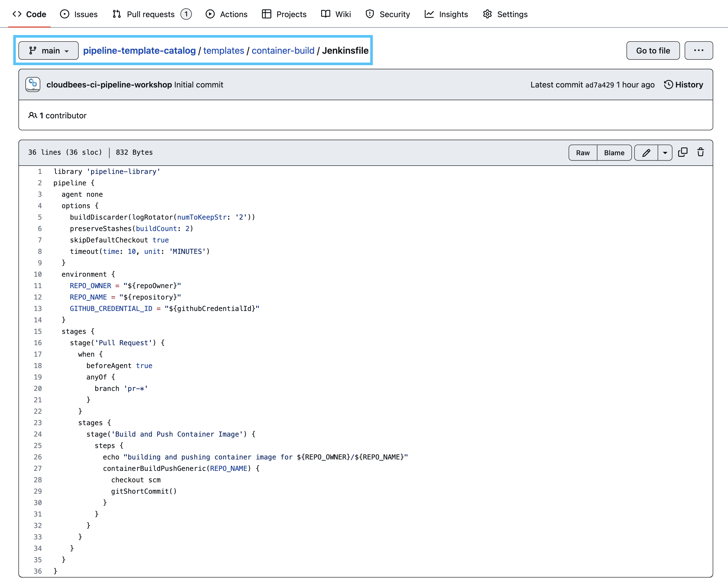Screen dimensions: 728x583
Task: Open the Projects tab
Action: [x=284, y=14]
